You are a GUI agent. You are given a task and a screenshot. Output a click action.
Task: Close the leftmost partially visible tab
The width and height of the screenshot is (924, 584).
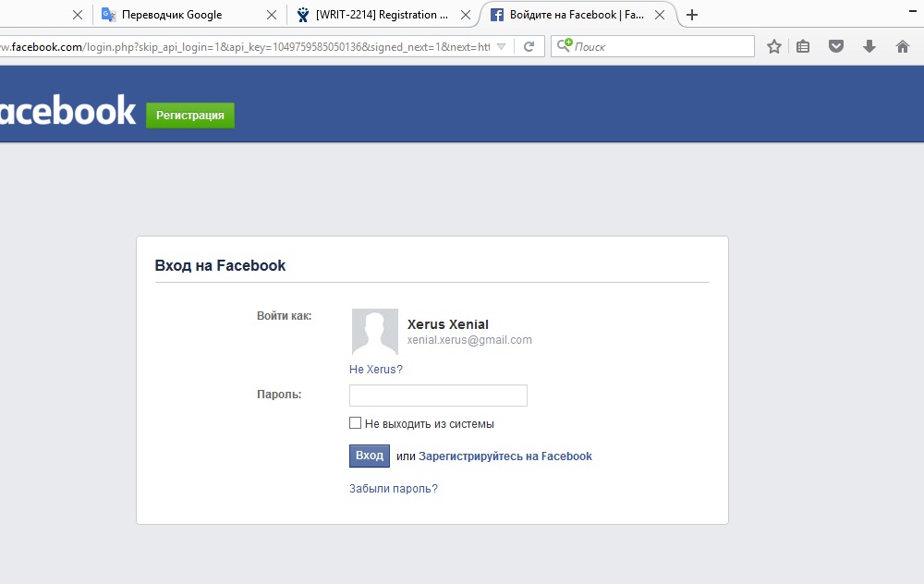point(78,15)
